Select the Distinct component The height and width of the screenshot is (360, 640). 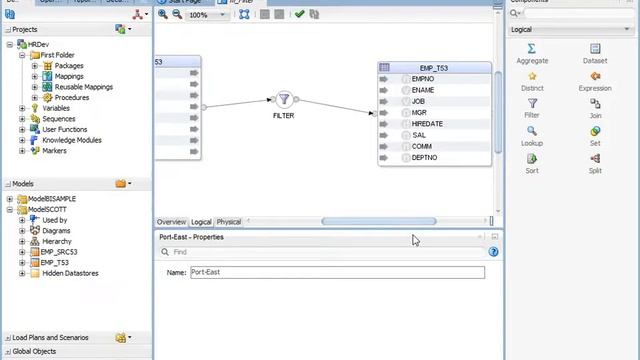tap(532, 81)
